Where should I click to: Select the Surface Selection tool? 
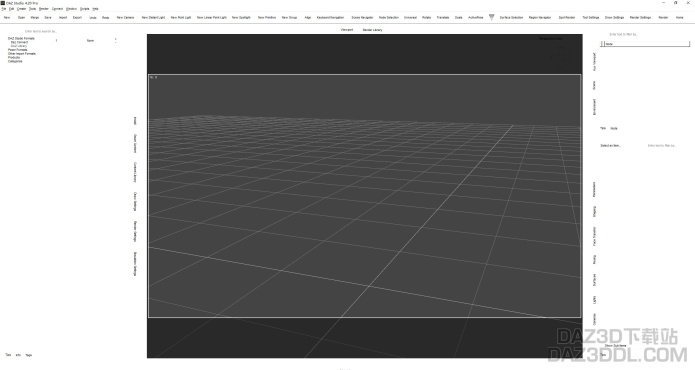pos(511,18)
